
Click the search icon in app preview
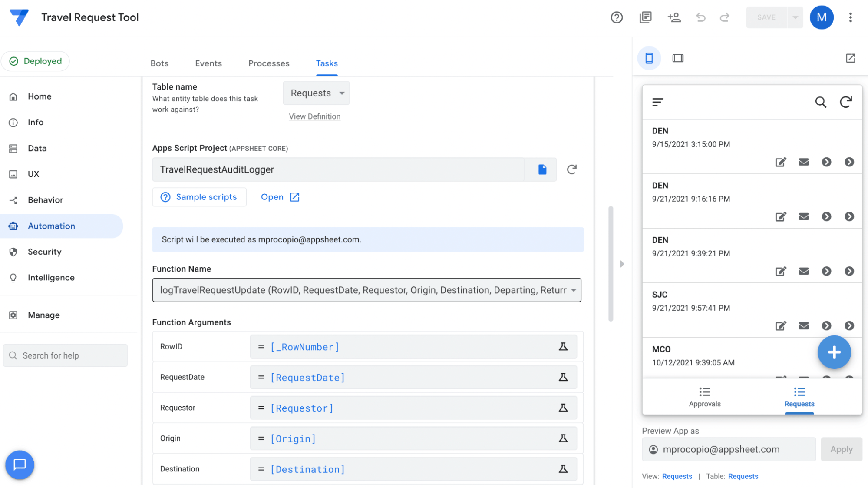(820, 102)
